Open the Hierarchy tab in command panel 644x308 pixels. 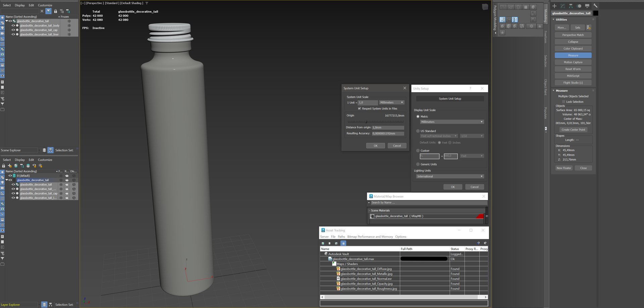click(x=571, y=6)
